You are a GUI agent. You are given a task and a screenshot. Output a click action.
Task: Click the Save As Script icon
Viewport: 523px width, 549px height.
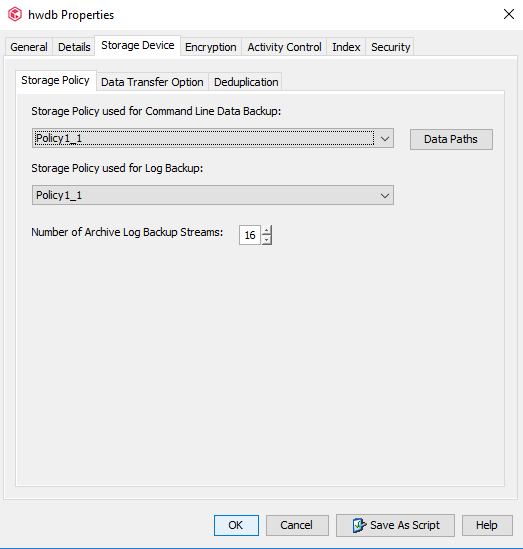(x=359, y=525)
